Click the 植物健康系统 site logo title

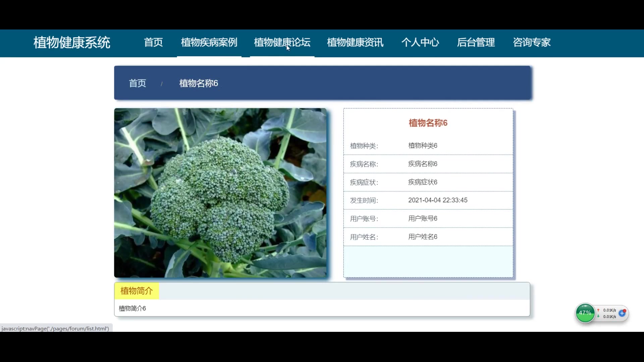pyautogui.click(x=72, y=43)
